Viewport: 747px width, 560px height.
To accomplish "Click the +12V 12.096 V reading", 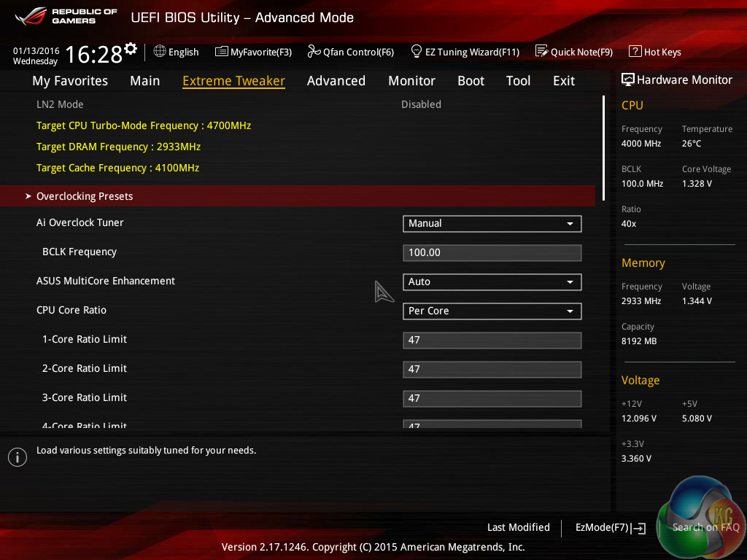I will [639, 418].
